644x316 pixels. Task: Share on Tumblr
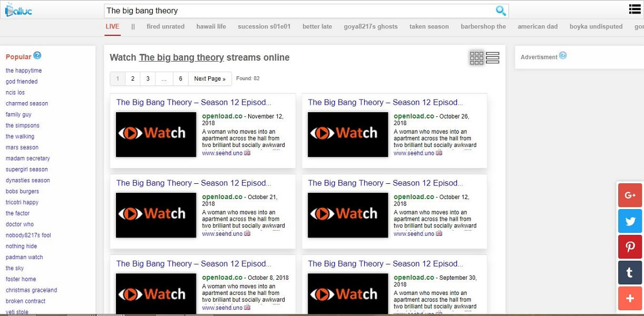coord(630,273)
